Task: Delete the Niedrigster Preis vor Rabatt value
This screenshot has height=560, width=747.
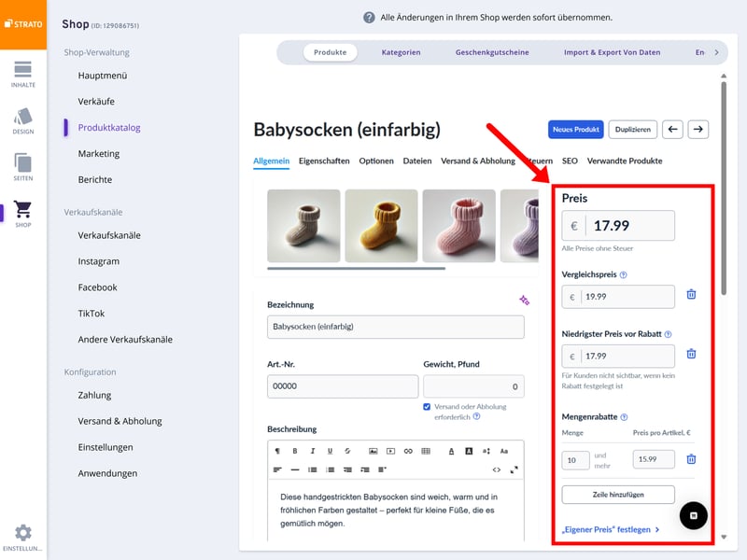Action: [x=691, y=354]
